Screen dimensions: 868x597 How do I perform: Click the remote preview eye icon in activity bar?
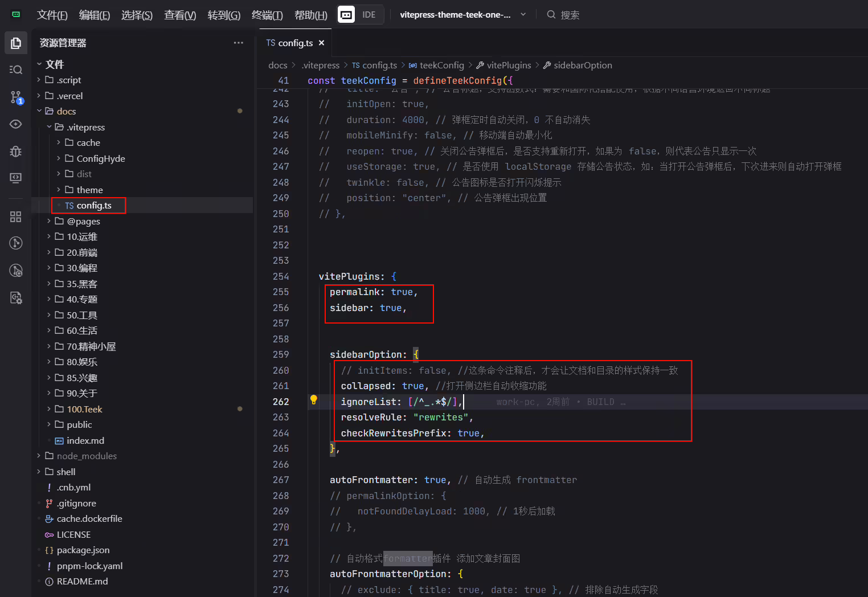click(16, 124)
